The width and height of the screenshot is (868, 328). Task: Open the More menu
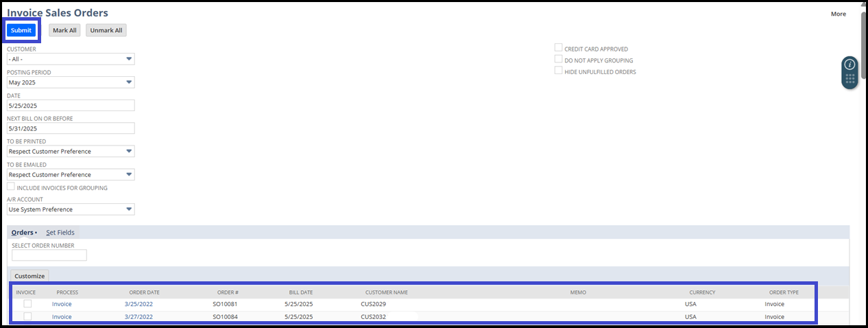pos(838,14)
